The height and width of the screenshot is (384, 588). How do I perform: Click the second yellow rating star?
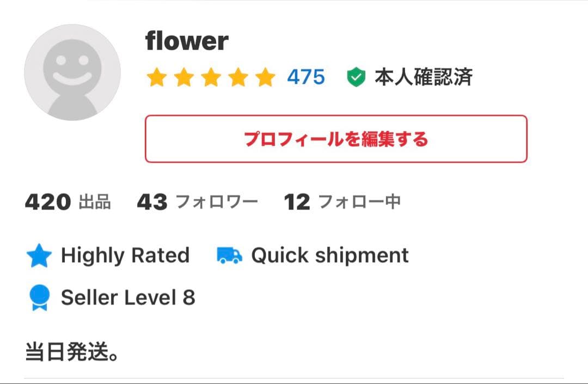click(x=183, y=78)
